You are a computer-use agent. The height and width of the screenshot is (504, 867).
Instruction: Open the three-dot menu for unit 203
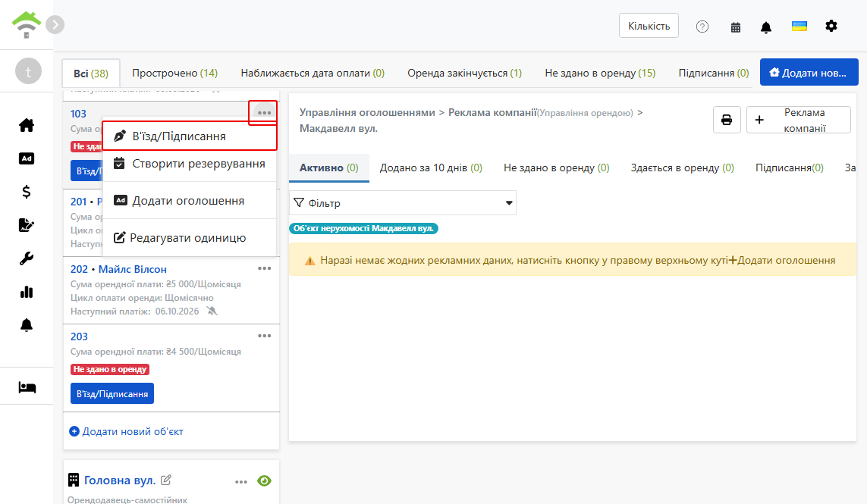264,336
